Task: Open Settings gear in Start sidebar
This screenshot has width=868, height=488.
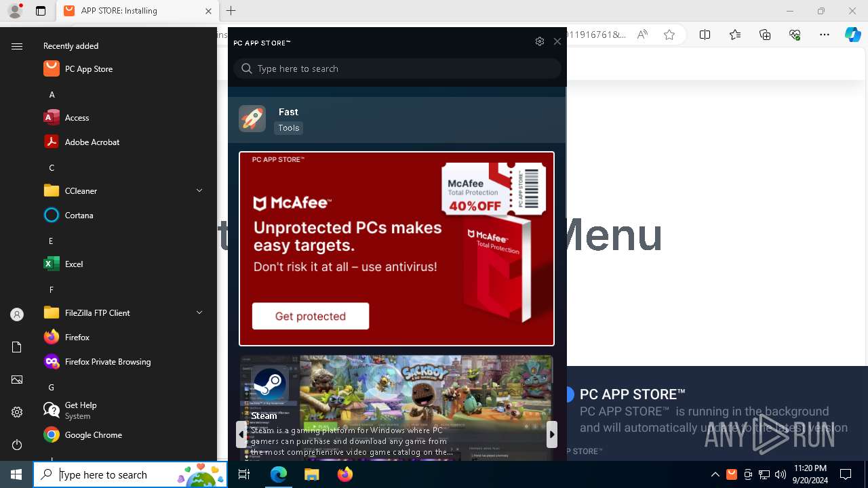Action: (x=17, y=412)
